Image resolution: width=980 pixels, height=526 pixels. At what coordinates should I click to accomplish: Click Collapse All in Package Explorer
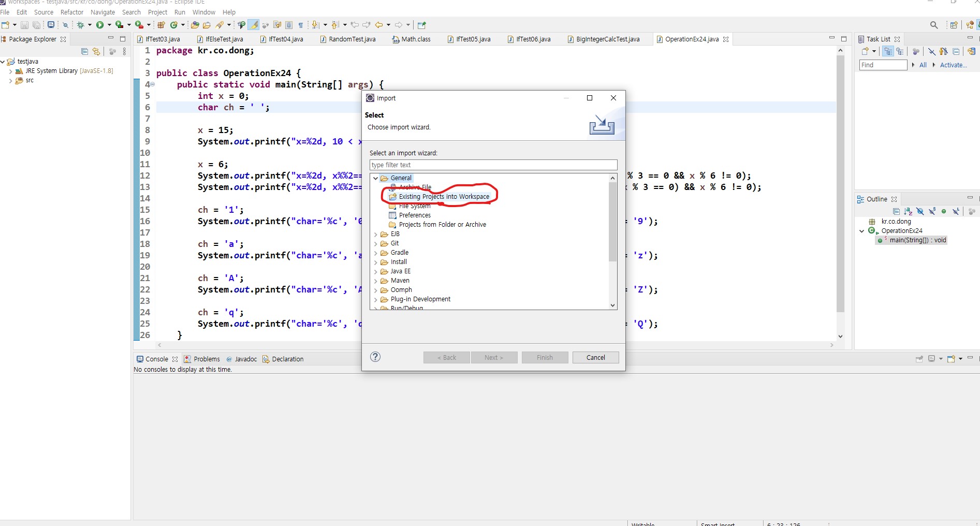(x=84, y=51)
